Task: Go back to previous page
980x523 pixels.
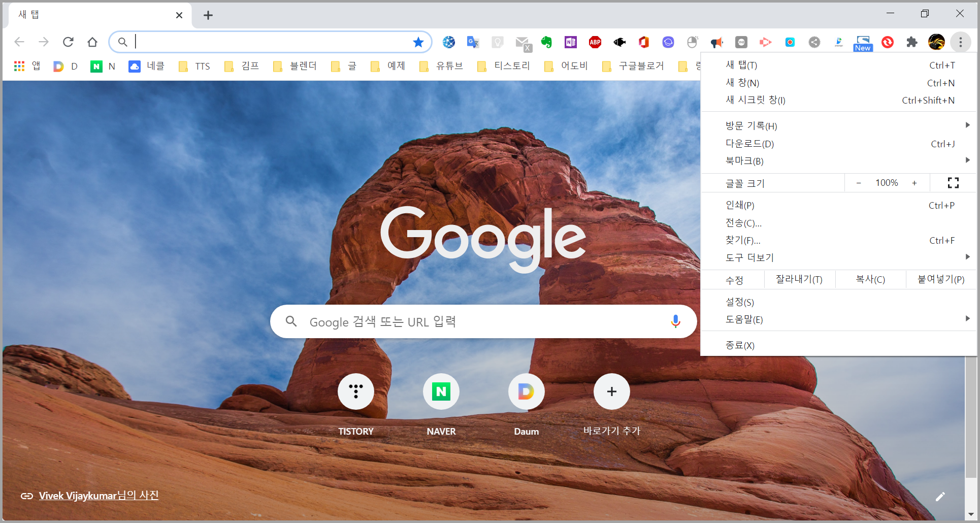Action: click(x=19, y=42)
